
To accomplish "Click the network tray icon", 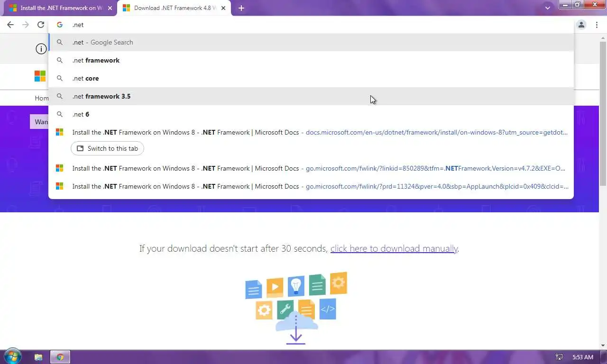I will [x=559, y=357].
